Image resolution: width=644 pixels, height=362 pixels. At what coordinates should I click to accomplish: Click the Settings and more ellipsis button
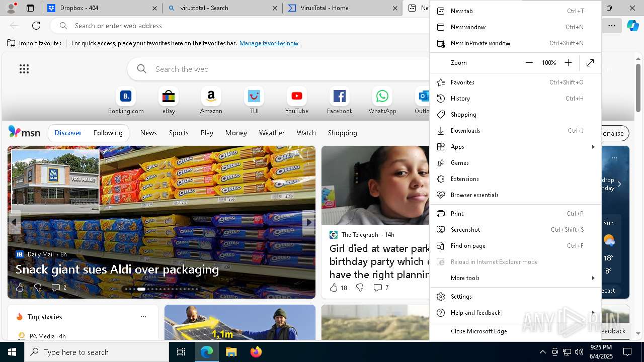point(612,26)
